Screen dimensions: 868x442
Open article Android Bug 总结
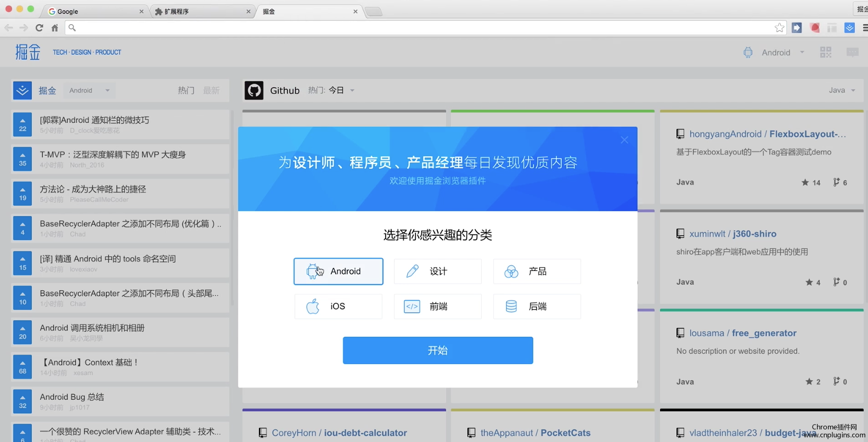(72, 397)
